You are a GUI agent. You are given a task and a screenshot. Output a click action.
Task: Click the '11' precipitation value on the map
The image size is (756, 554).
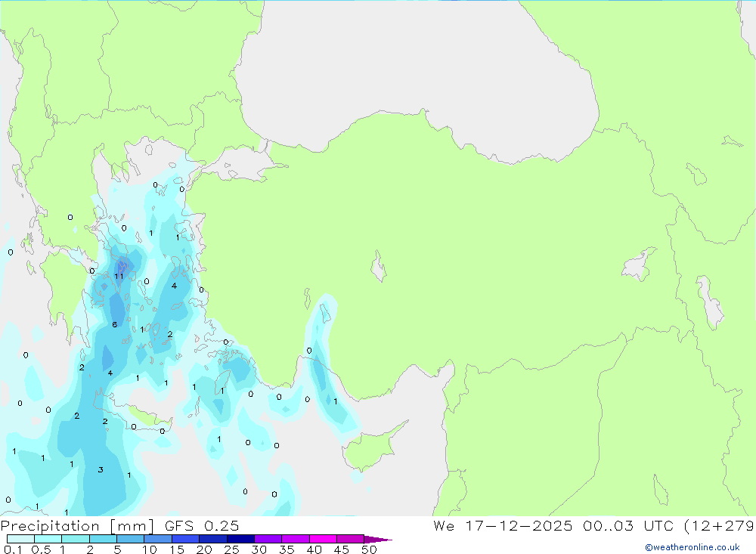pyautogui.click(x=119, y=277)
